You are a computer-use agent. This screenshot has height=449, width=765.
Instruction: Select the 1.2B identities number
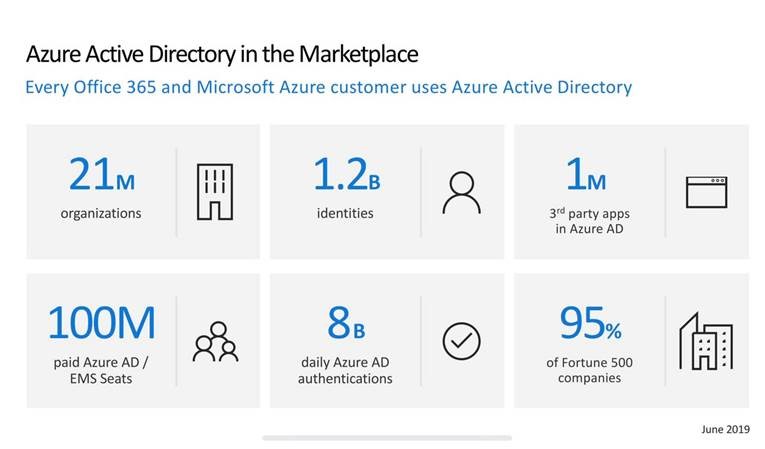(x=345, y=175)
